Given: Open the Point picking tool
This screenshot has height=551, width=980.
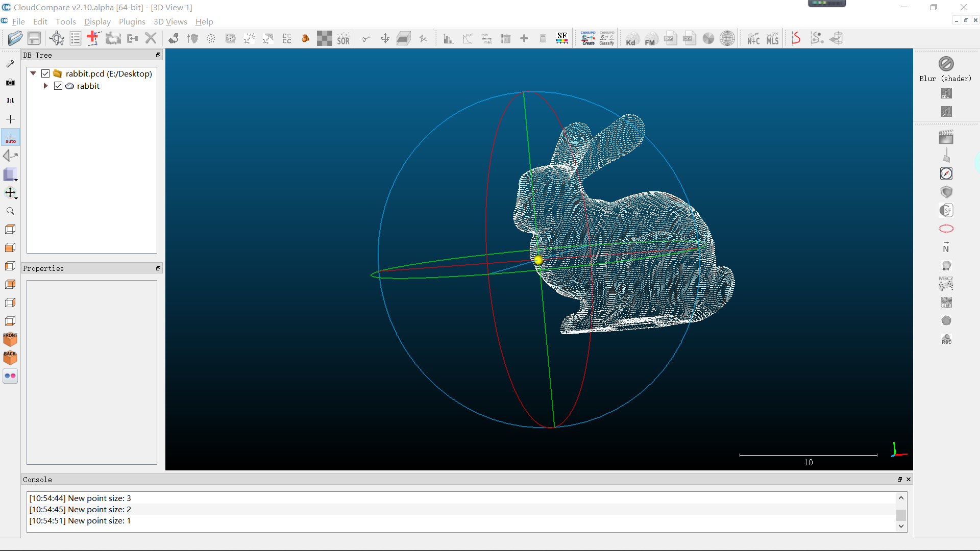Looking at the screenshot, I should 57,38.
